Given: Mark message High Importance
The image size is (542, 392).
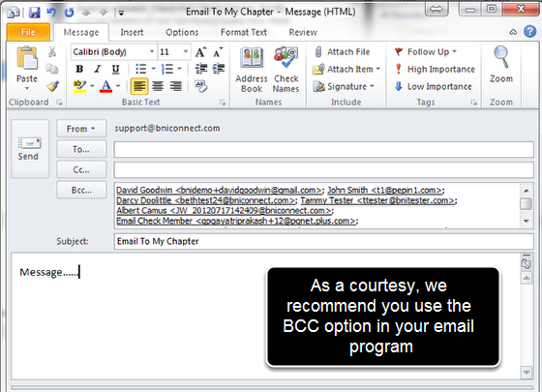Looking at the screenshot, I should pos(435,69).
